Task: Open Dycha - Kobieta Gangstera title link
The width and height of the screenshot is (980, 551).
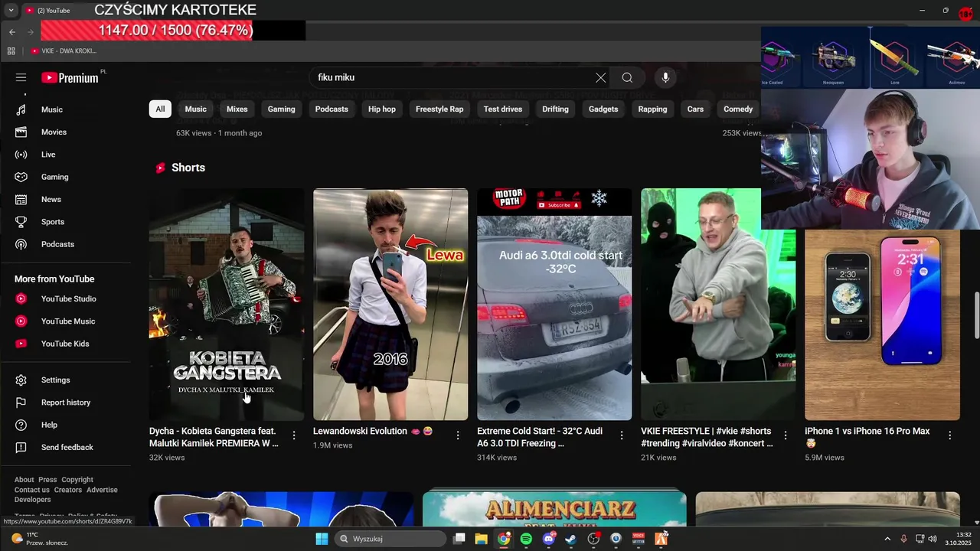Action: coord(214,437)
